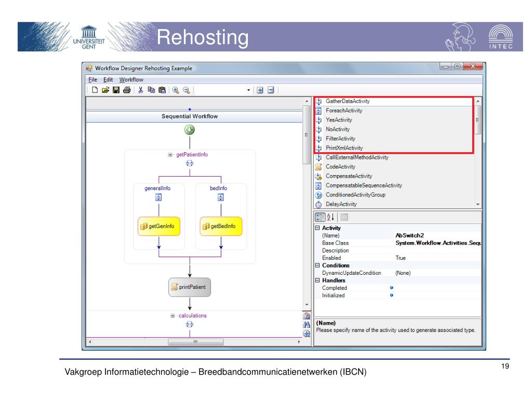Click the designer vertical scroll up arrow
The width and height of the screenshot is (532, 399).
tap(307, 101)
